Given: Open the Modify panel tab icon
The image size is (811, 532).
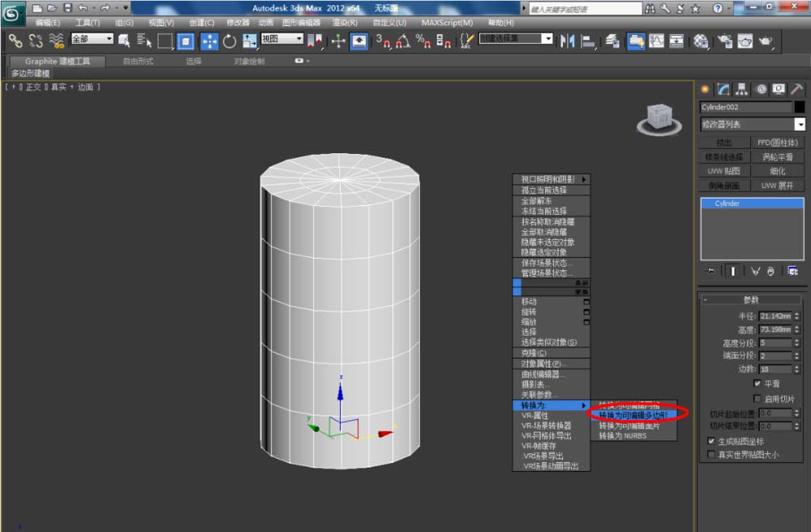Looking at the screenshot, I should point(723,90).
